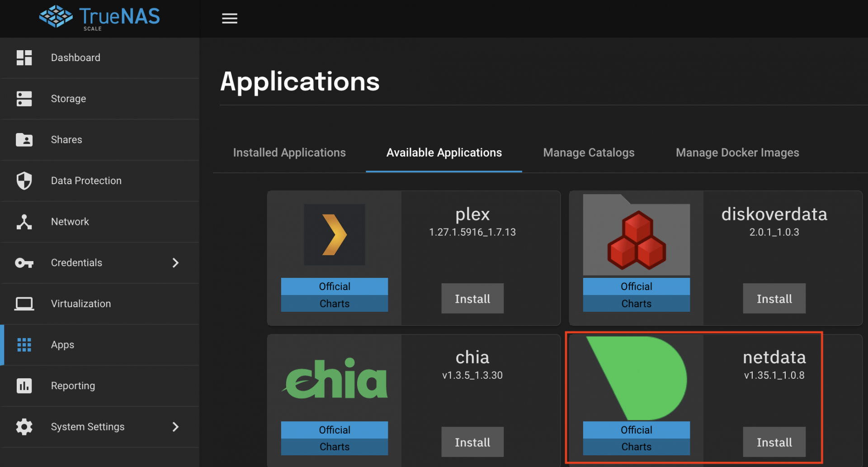Click the TrueNAS SCALE logo
This screenshot has height=467, width=868.
[x=99, y=18]
